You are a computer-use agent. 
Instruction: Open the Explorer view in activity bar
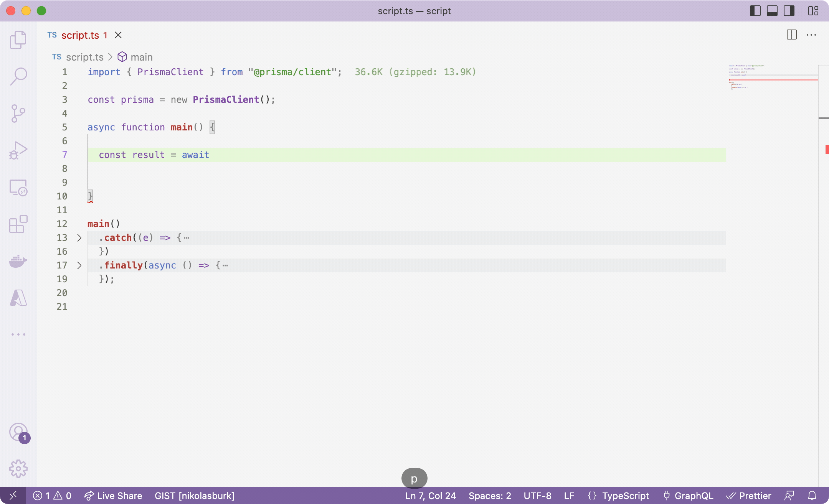pos(18,40)
